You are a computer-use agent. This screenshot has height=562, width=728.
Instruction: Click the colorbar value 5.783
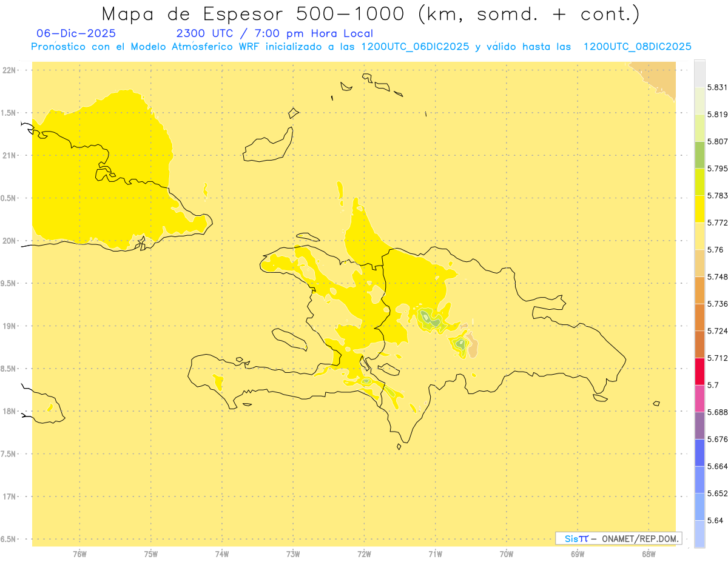click(x=717, y=195)
